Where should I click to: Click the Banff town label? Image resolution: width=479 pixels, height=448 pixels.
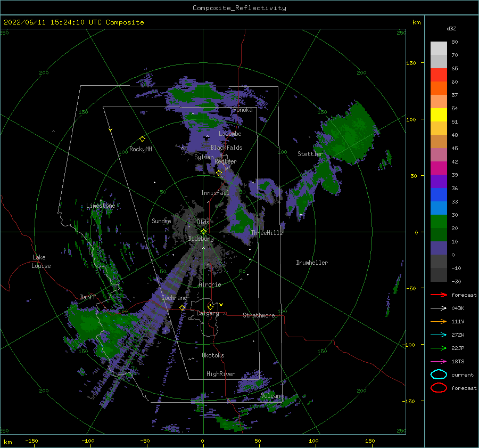[x=88, y=297]
